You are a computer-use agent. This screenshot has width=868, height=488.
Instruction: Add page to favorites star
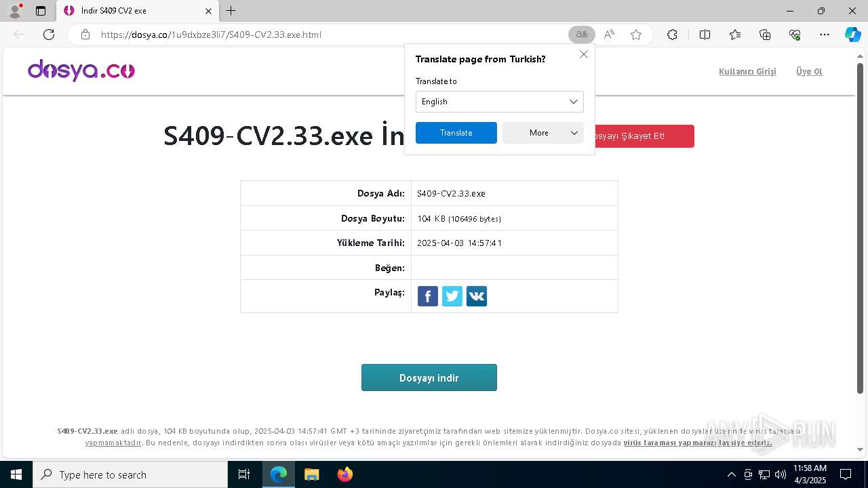click(x=636, y=35)
